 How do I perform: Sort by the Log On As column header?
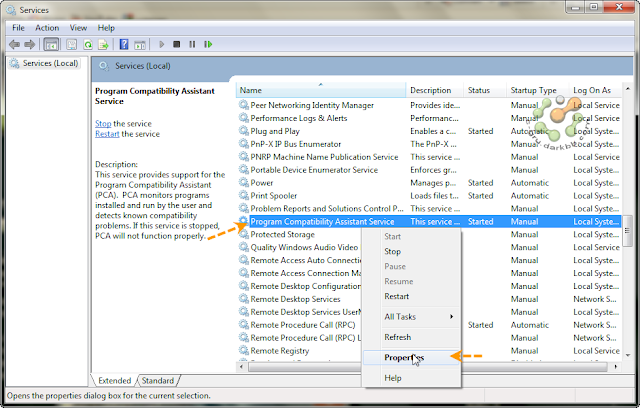[595, 90]
